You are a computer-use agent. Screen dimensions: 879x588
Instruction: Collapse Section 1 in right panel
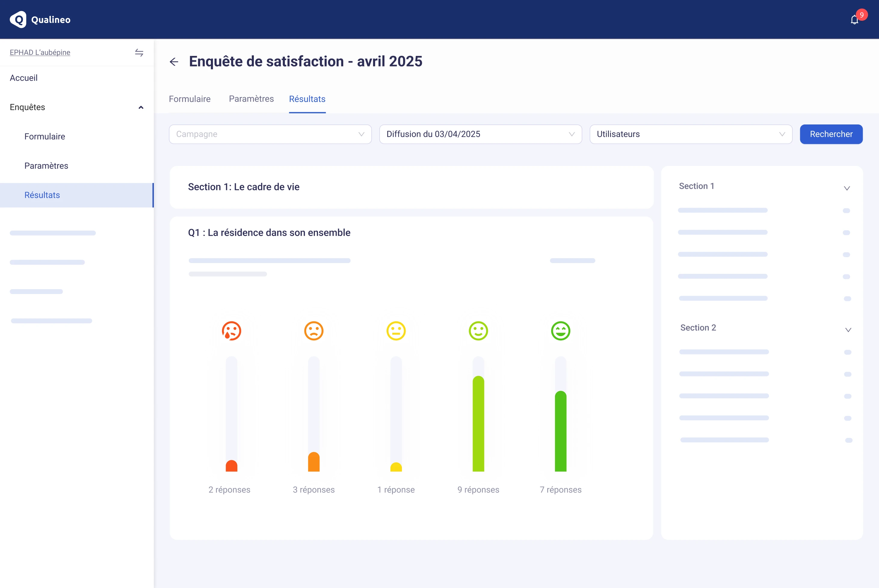pos(847,188)
